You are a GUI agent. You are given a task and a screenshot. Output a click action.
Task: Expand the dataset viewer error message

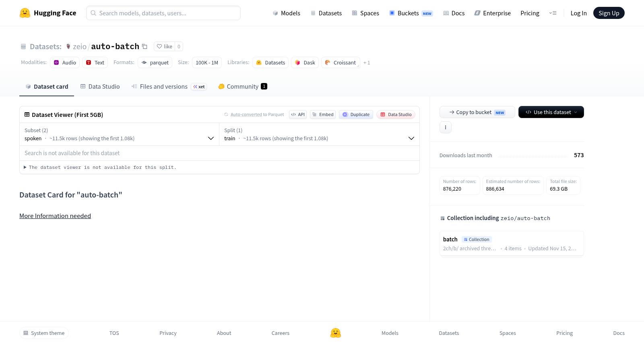100,167
